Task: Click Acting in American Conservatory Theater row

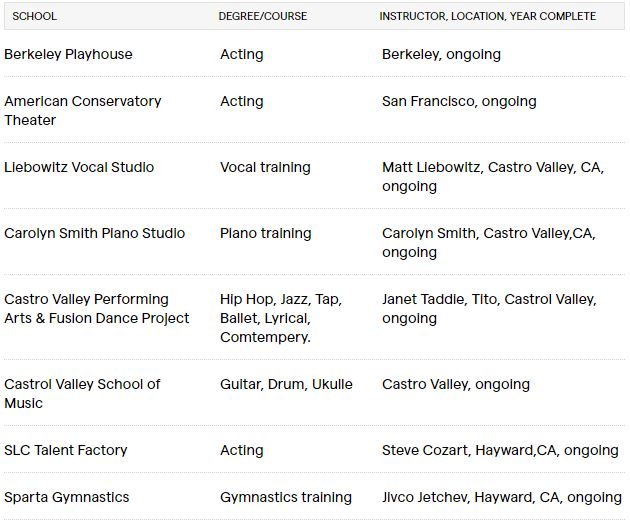Action: [x=241, y=101]
